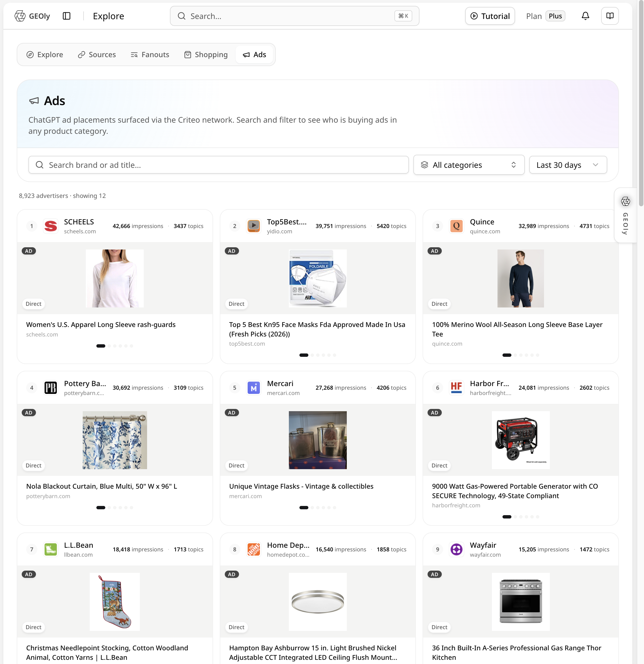Click the AD badge on Quince card
This screenshot has height=664, width=644.
pyautogui.click(x=435, y=251)
